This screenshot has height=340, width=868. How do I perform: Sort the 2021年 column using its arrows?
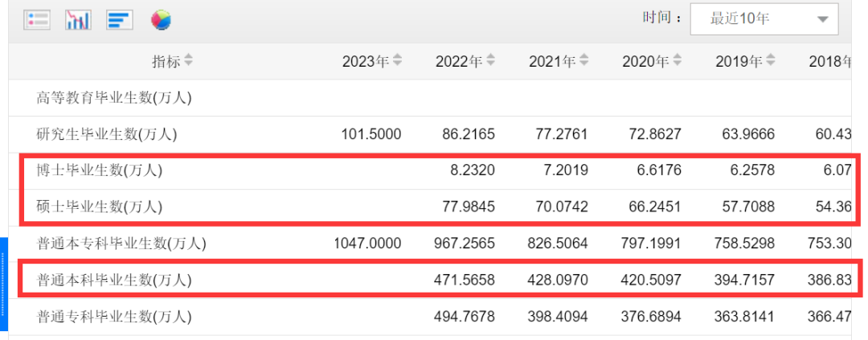tap(584, 60)
